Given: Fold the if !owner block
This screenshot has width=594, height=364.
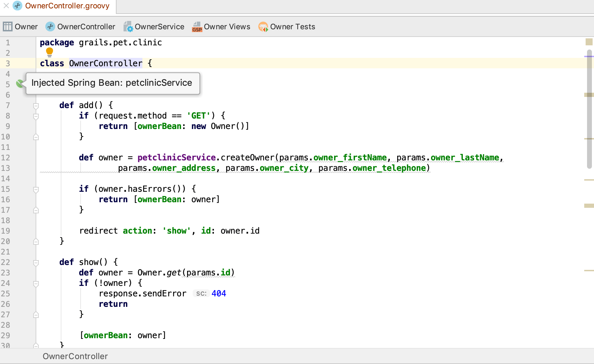Looking at the screenshot, I should click(x=36, y=283).
